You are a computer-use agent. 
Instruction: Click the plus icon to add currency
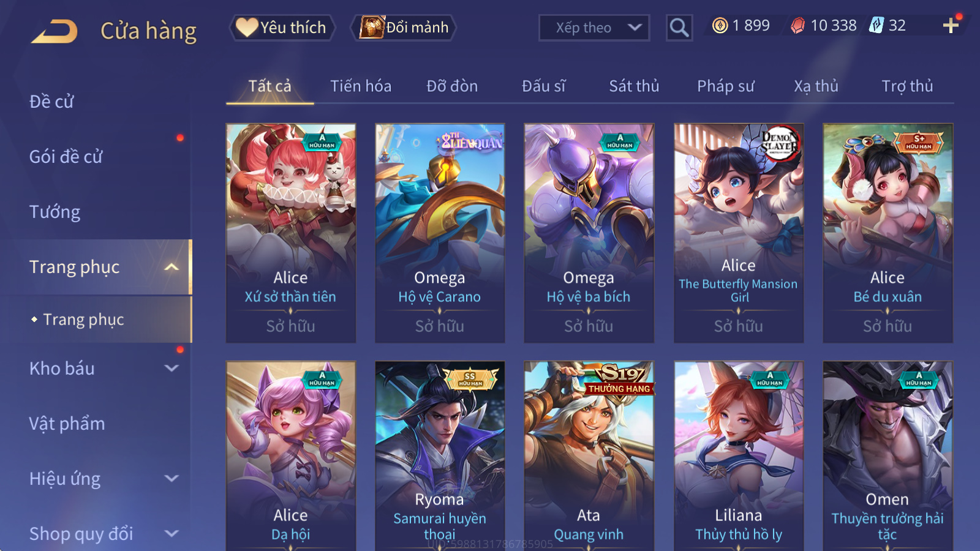coord(951,26)
